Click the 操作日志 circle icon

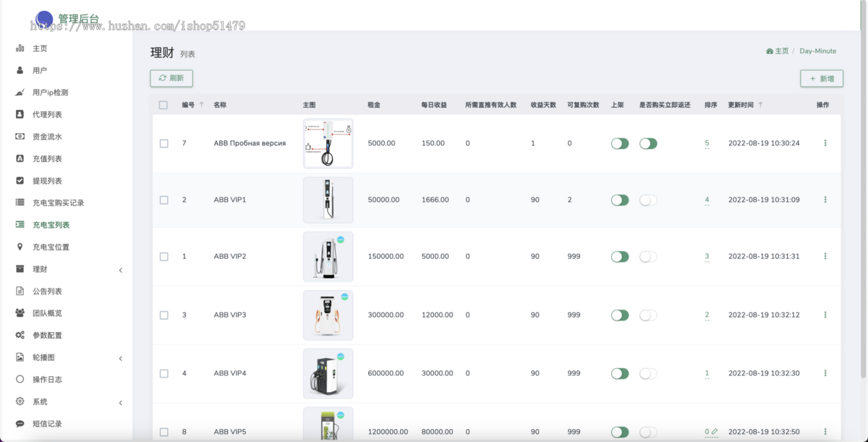click(x=20, y=380)
